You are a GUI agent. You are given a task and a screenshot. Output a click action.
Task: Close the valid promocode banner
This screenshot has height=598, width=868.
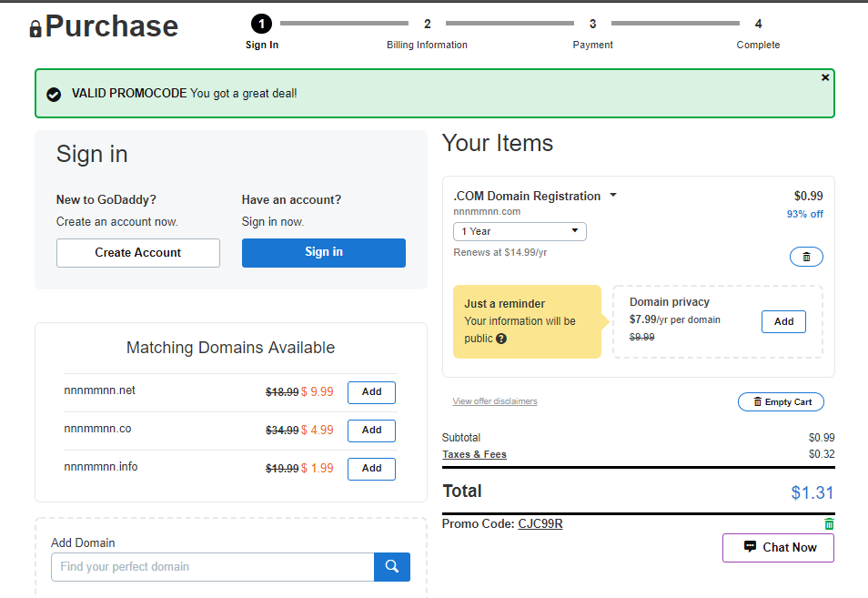[825, 77]
